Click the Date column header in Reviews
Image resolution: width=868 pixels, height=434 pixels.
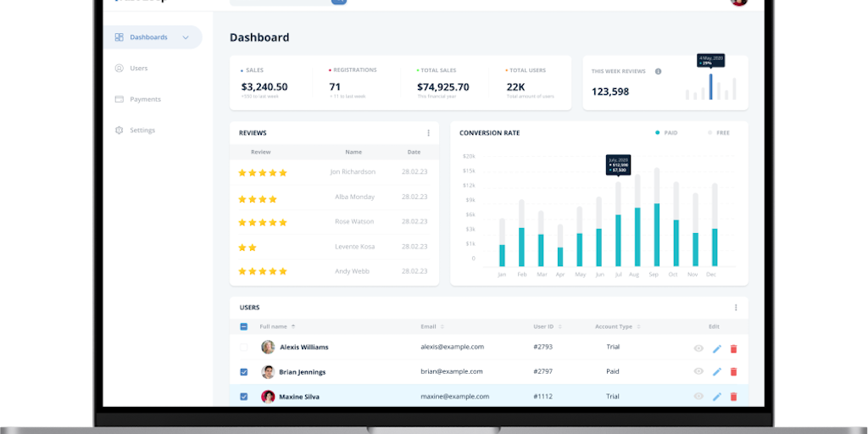point(414,152)
